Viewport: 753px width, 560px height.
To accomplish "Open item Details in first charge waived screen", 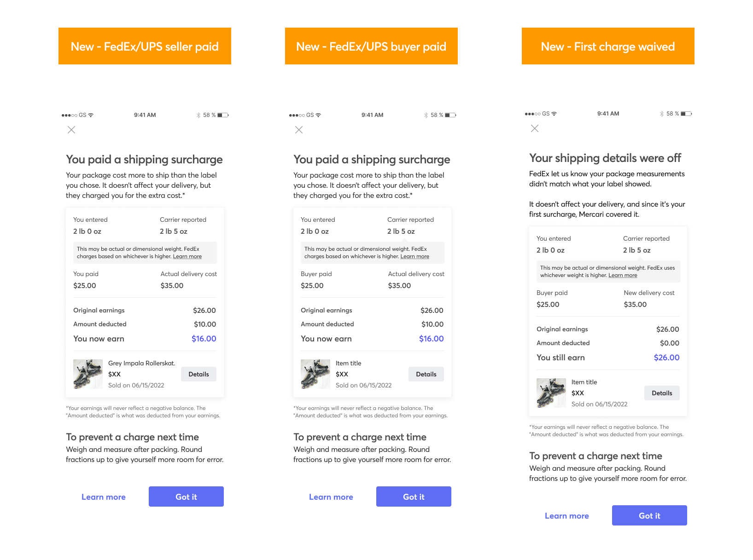I will (662, 393).
